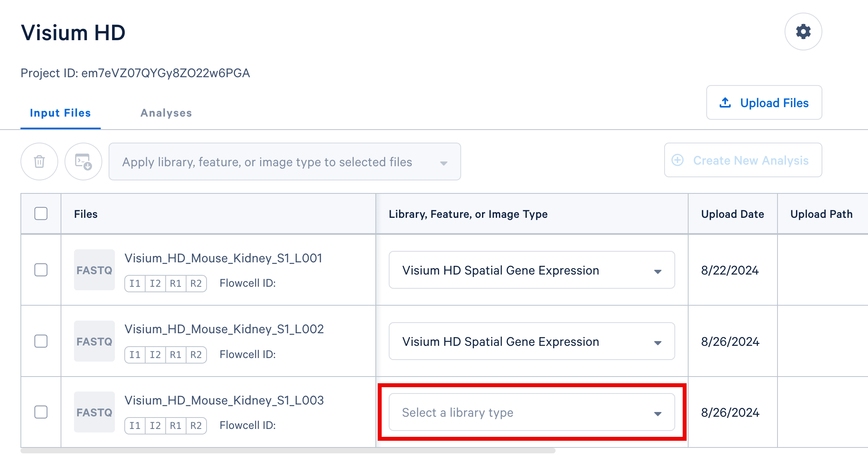Click Create New Analysis button
This screenshot has height=464, width=868.
pyautogui.click(x=743, y=160)
